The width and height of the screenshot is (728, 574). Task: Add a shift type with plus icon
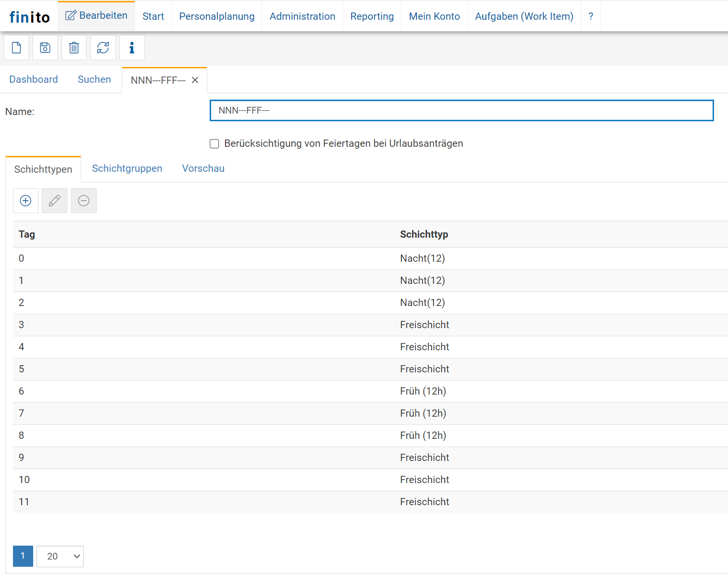coord(25,201)
